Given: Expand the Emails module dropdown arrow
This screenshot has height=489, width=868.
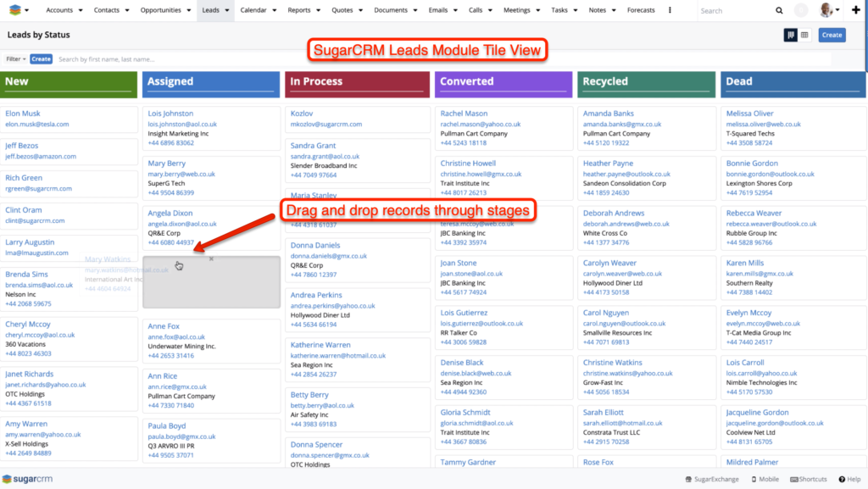Looking at the screenshot, I should point(455,10).
